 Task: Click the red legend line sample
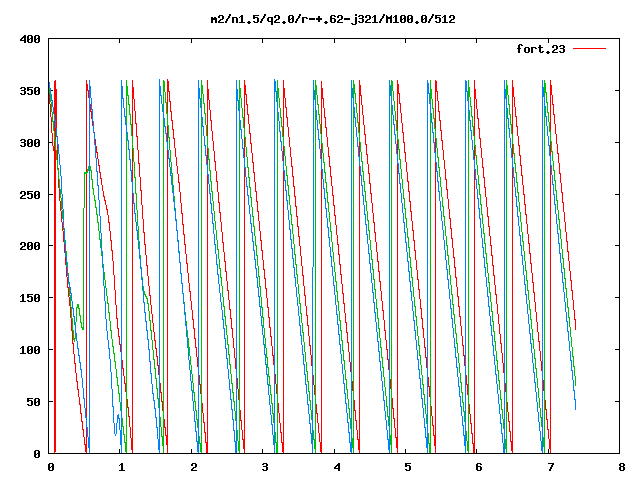point(589,49)
